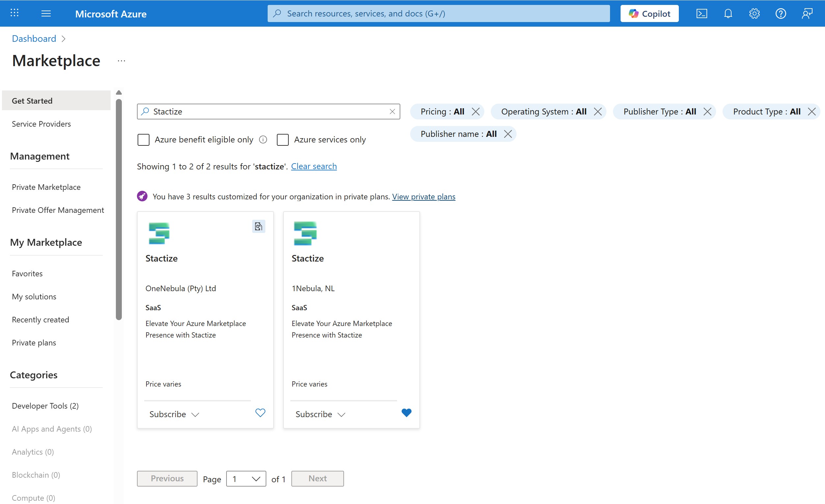Viewport: 825px width, 504px height.
Task: Open Stactize title by OneNebula (Pty) Ltd
Action: (161, 258)
